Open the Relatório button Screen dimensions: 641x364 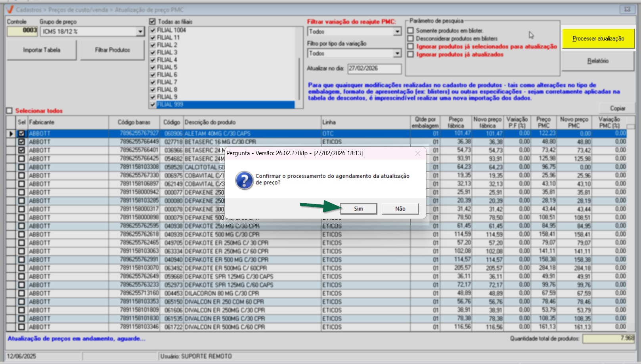coord(598,61)
